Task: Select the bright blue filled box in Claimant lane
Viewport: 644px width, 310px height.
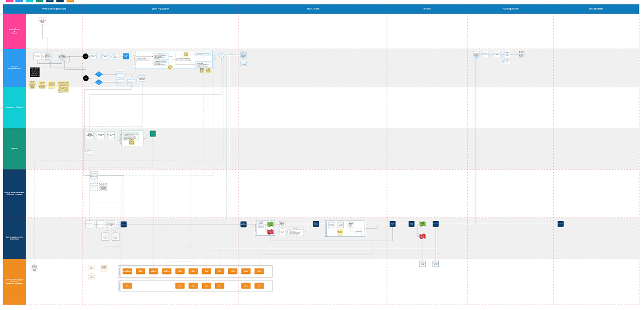Action: (x=126, y=56)
